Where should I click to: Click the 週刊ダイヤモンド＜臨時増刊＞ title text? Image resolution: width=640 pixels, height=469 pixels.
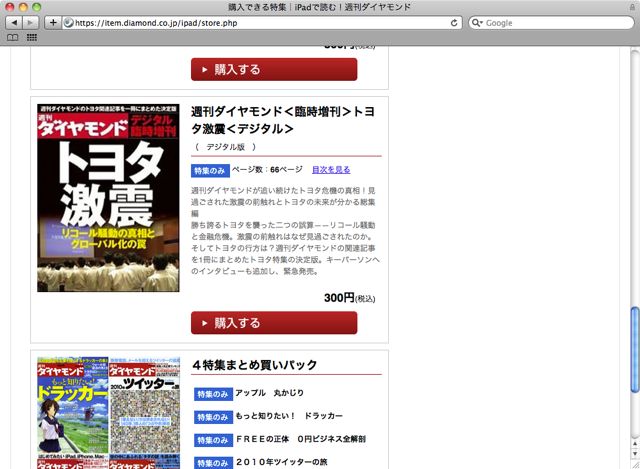coord(282,120)
